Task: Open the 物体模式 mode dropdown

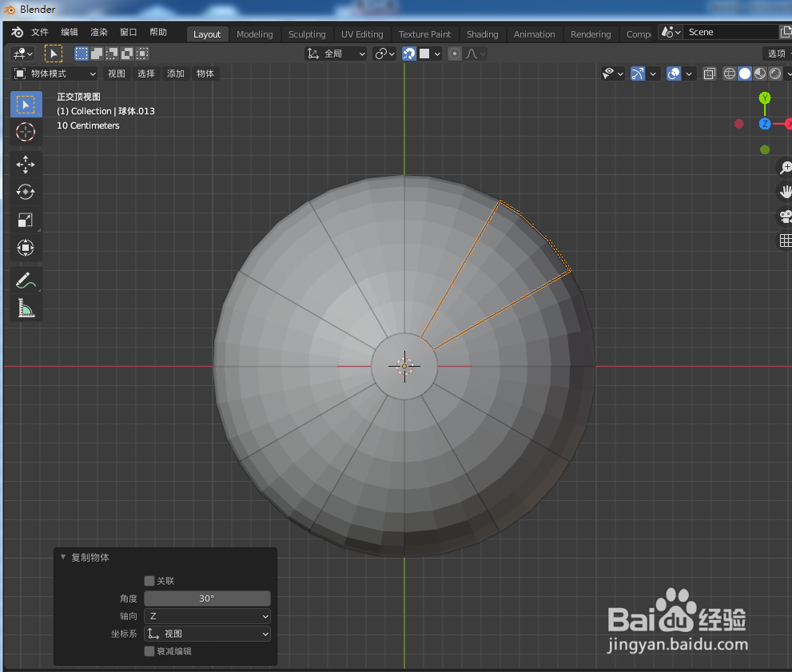Action: (54, 73)
